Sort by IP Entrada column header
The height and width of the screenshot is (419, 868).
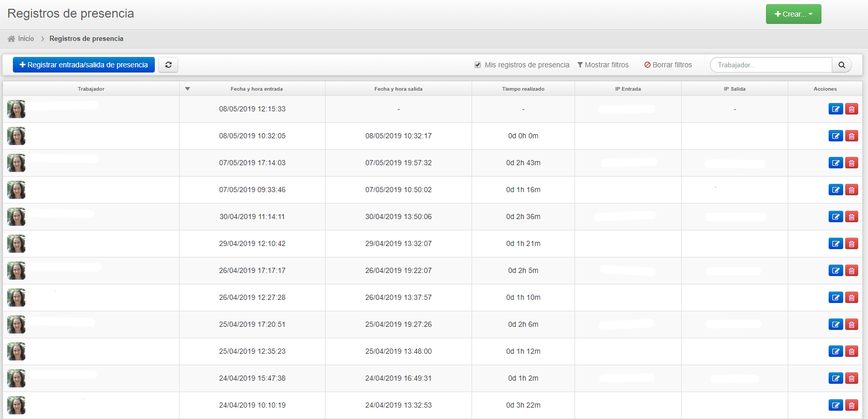(628, 89)
